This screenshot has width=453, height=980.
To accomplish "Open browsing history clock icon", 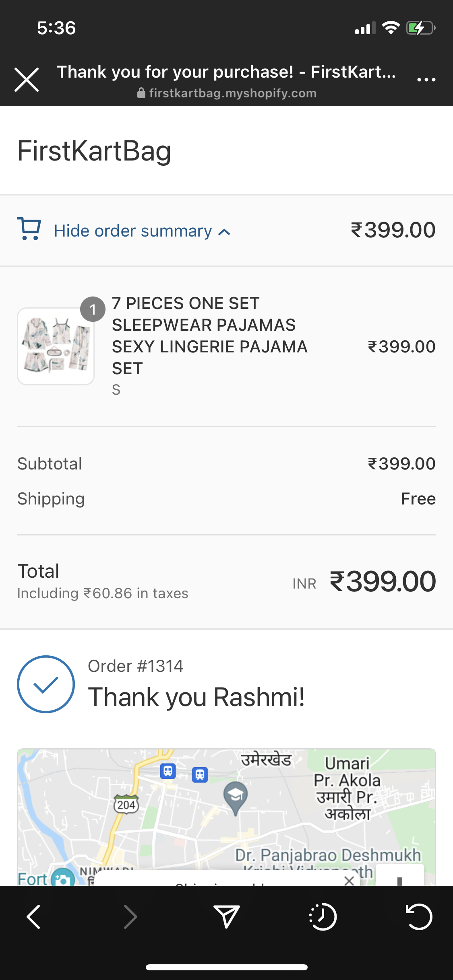I will click(323, 917).
